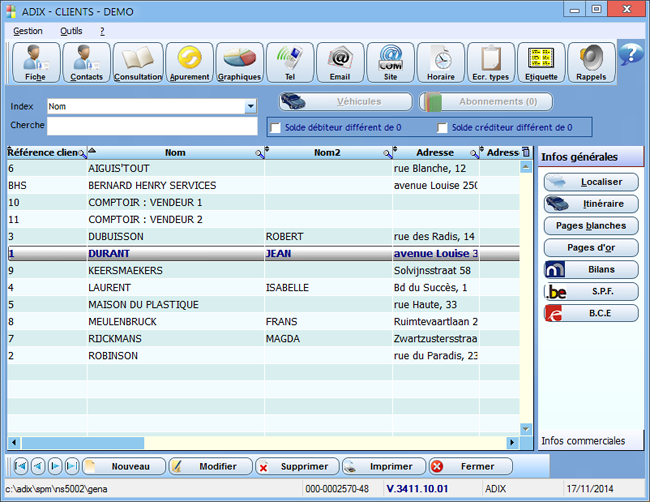The height and width of the screenshot is (502, 650).
Task: Go to previous record navigation arrow
Action: 38,466
